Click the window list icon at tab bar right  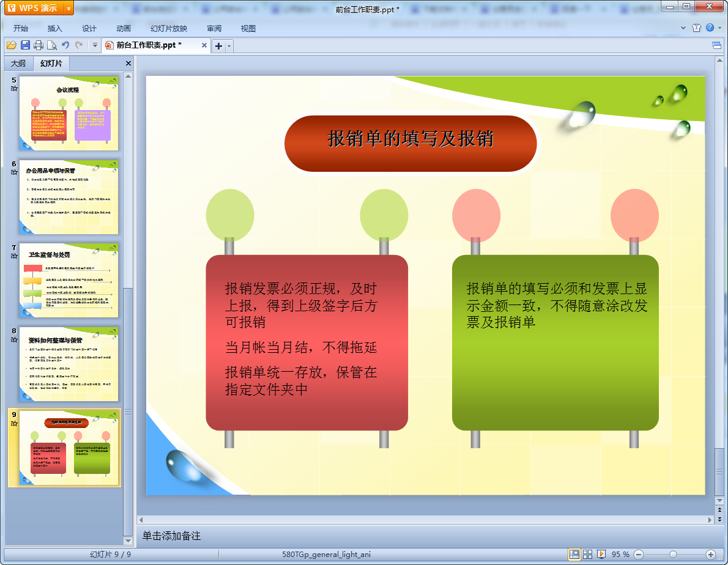716,45
